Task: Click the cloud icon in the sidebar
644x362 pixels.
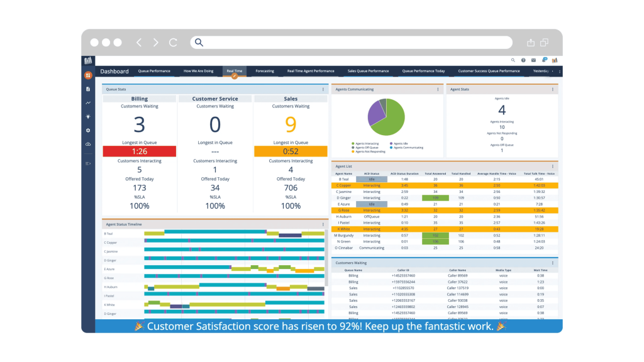Action: [x=88, y=145]
